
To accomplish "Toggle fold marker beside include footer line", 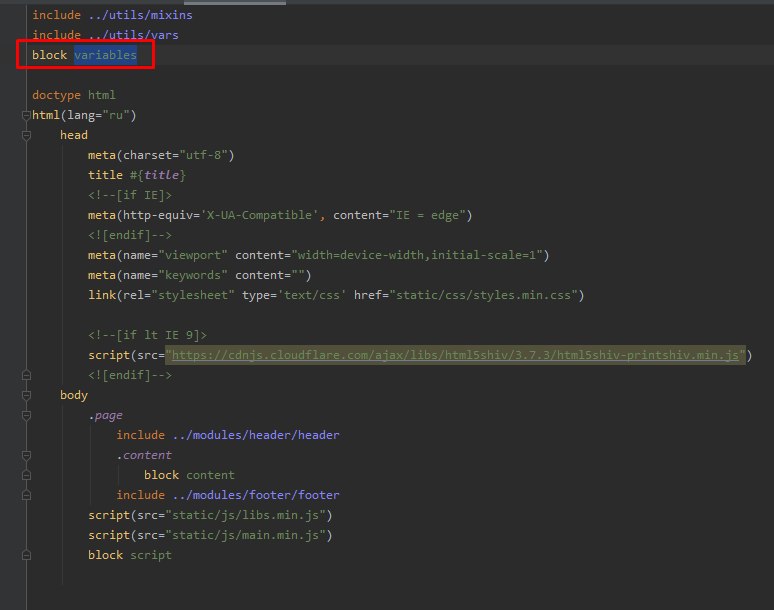I will (27, 495).
